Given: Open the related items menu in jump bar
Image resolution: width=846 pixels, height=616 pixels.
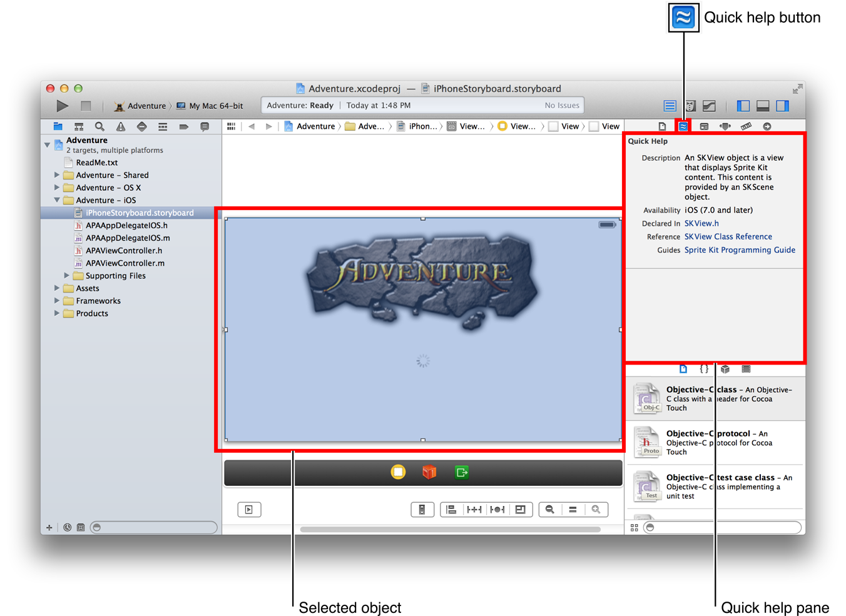Looking at the screenshot, I should [231, 126].
